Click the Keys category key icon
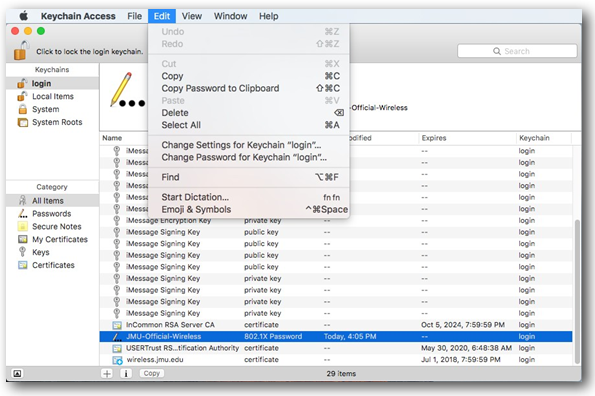Screen dimensions: 595x396 (22, 252)
